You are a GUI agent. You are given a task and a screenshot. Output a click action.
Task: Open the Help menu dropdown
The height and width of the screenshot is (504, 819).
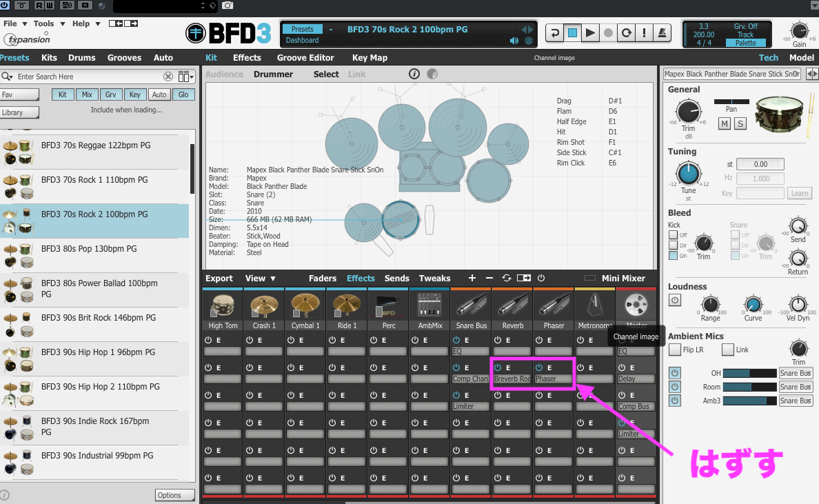click(86, 23)
